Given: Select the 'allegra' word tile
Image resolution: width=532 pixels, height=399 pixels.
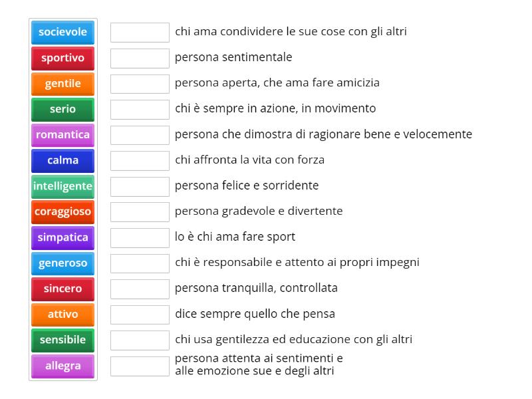Looking at the screenshot, I should 63,366.
